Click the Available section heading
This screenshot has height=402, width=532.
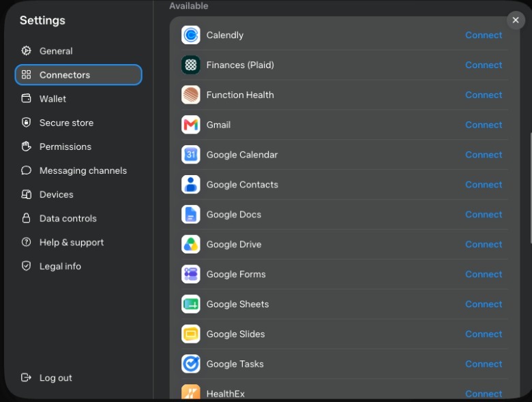(x=189, y=5)
